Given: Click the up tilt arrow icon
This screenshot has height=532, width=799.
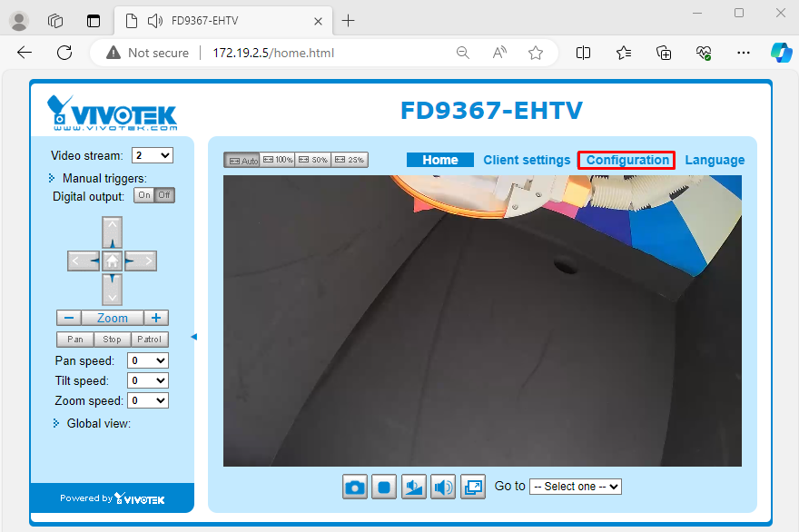Looking at the screenshot, I should tap(112, 232).
